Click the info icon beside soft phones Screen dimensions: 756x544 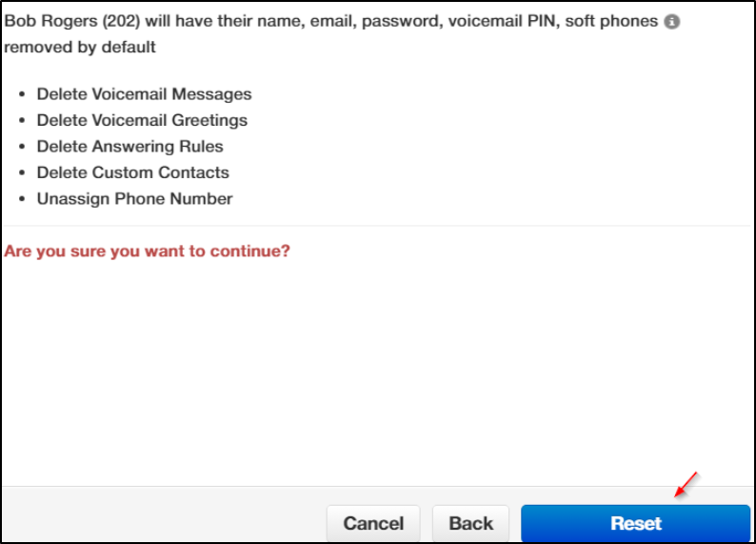(x=671, y=22)
